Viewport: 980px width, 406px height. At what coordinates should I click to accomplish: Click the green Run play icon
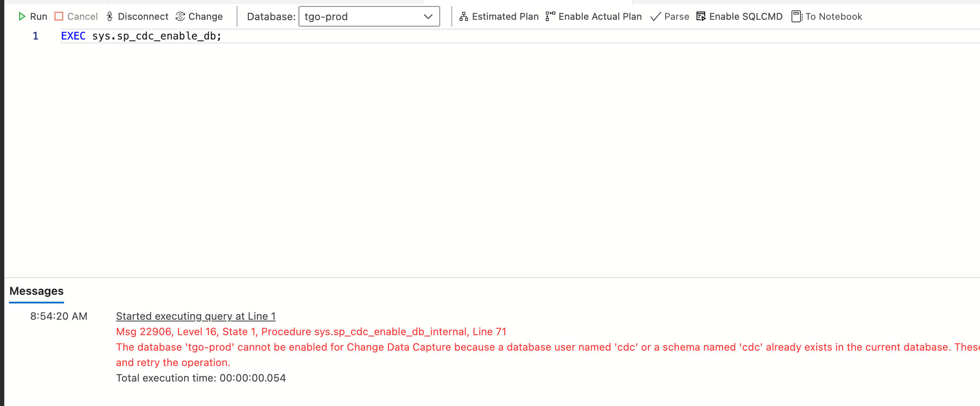tap(22, 16)
